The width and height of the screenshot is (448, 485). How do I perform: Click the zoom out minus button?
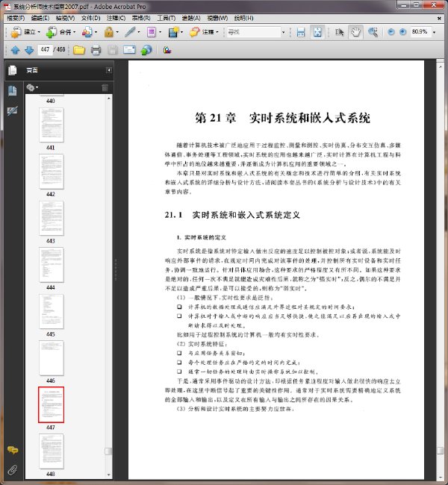391,32
